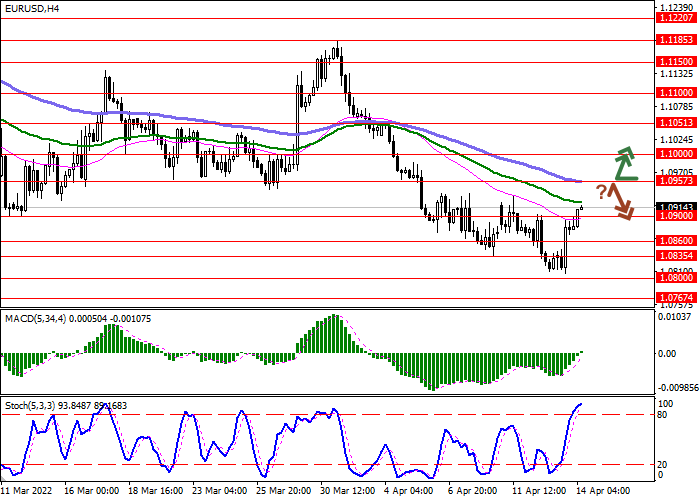
Task: Click the -0.009856 MACD scale value
Action: tap(678, 388)
